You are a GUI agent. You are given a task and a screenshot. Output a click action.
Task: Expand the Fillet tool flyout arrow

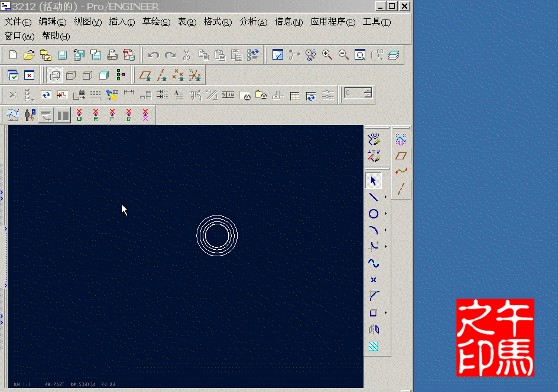click(385, 246)
